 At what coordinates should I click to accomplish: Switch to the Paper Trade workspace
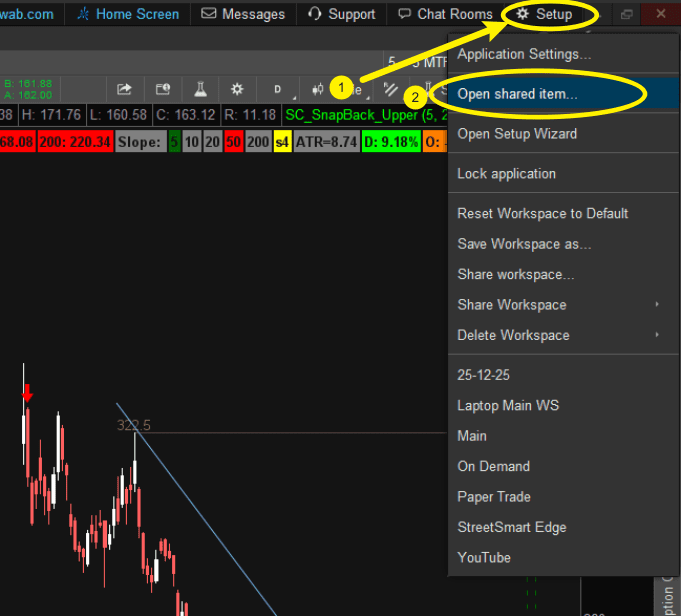point(494,497)
